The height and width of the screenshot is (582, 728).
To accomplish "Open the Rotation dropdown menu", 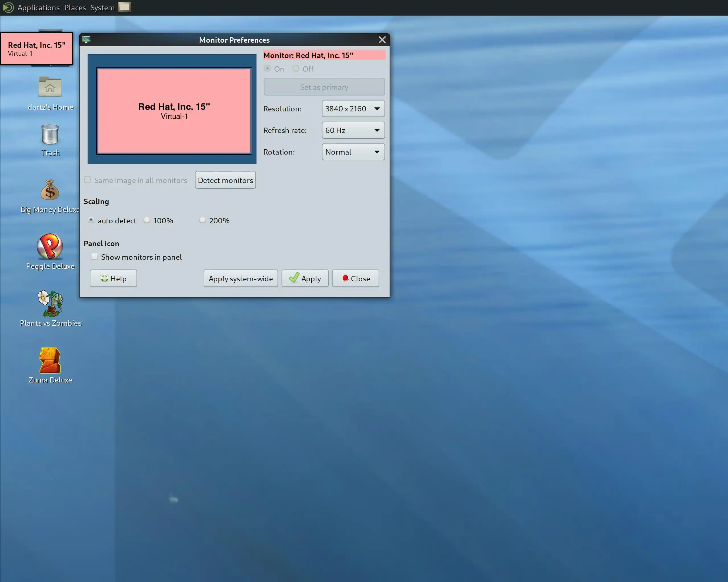I will pos(353,152).
